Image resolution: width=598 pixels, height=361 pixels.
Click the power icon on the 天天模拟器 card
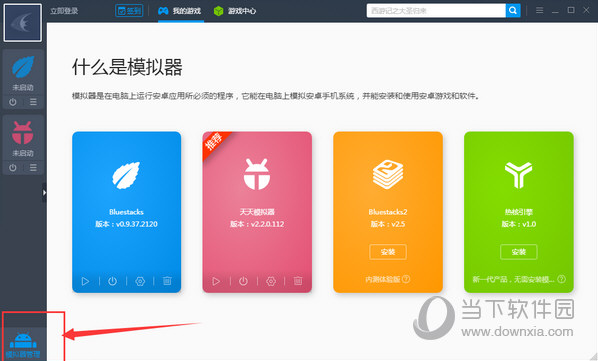tap(243, 281)
